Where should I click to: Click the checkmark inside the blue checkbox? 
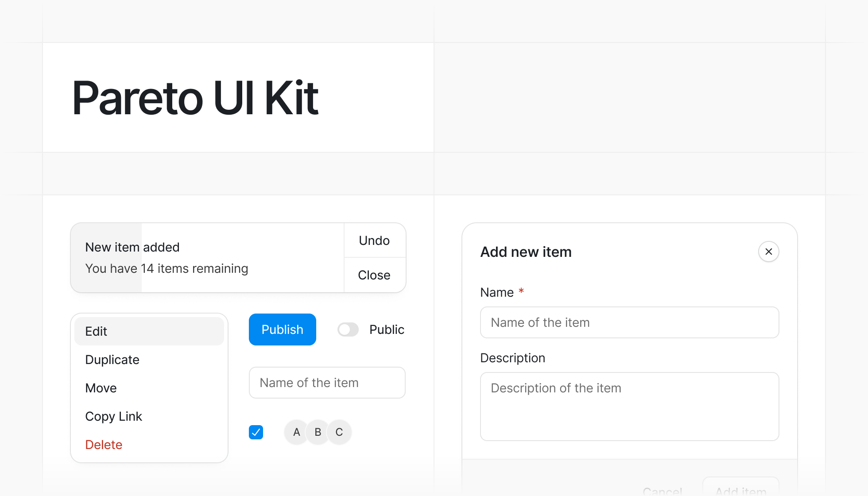point(256,432)
